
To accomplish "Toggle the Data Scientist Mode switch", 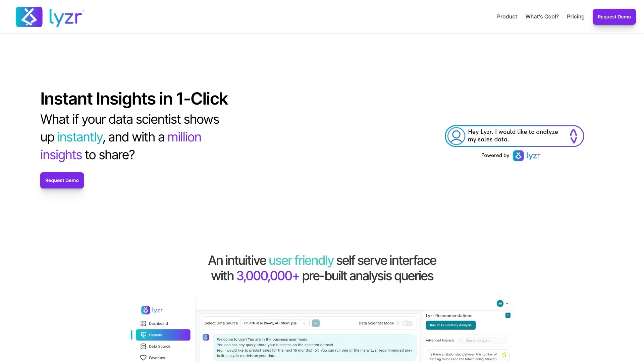I will 407,323.
